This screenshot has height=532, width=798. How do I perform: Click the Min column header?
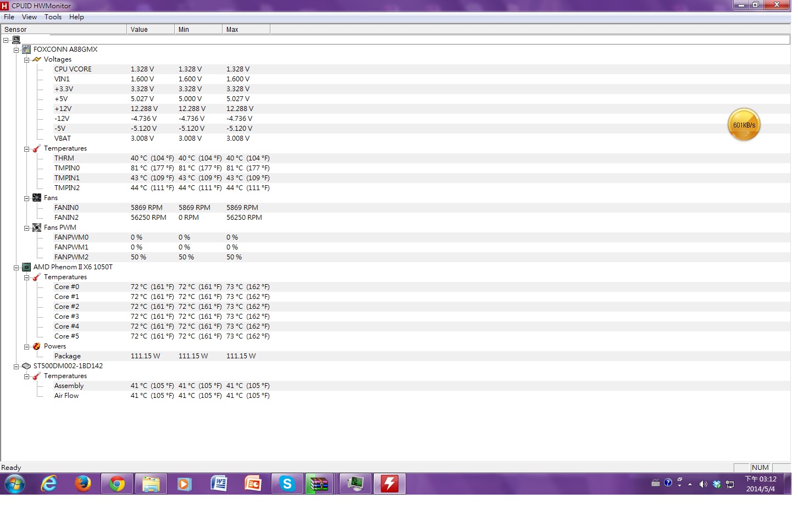198,29
